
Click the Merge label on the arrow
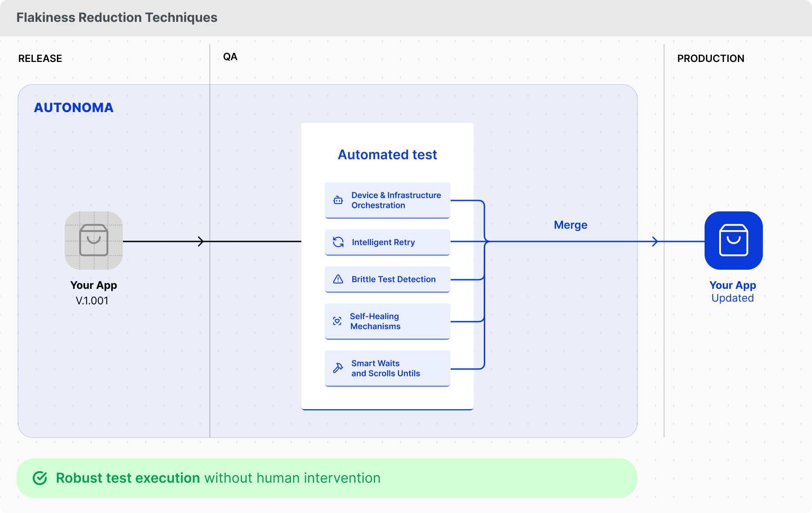coord(570,225)
